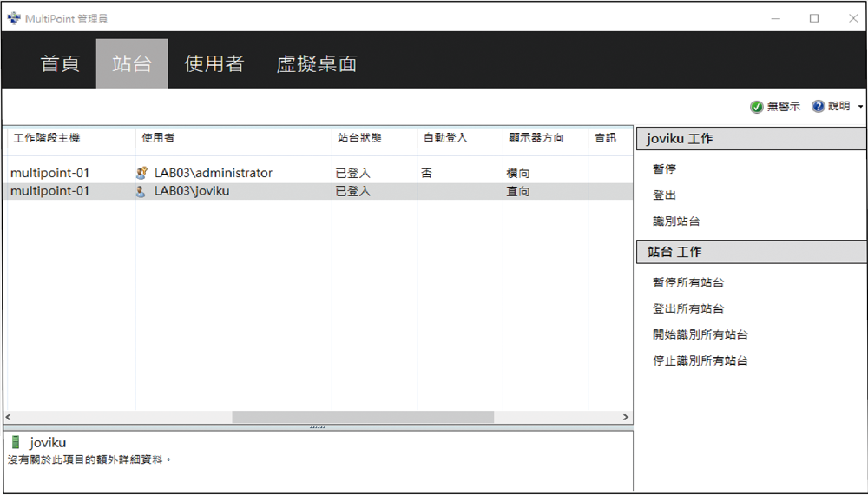
Task: Click 登出 under joviku 工作
Action: point(664,195)
